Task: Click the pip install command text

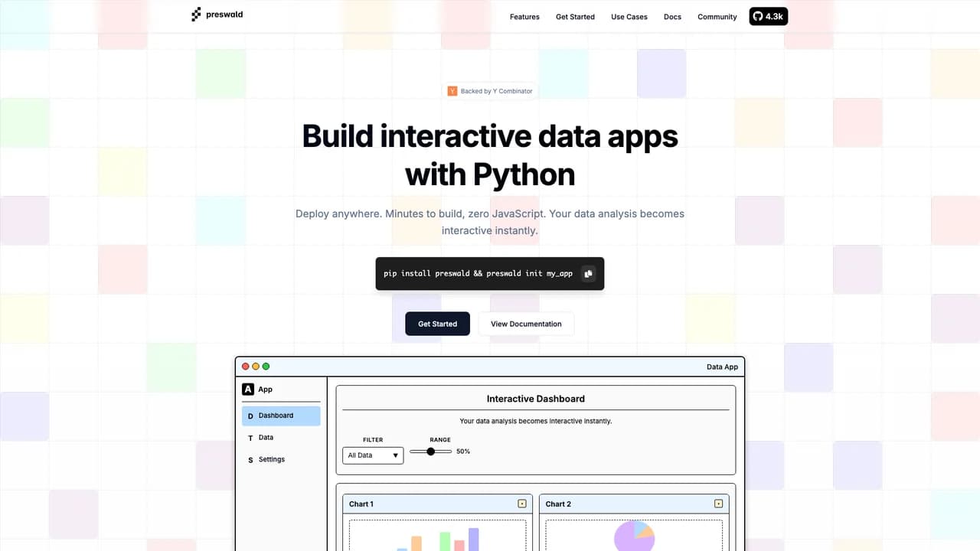Action: [478, 273]
